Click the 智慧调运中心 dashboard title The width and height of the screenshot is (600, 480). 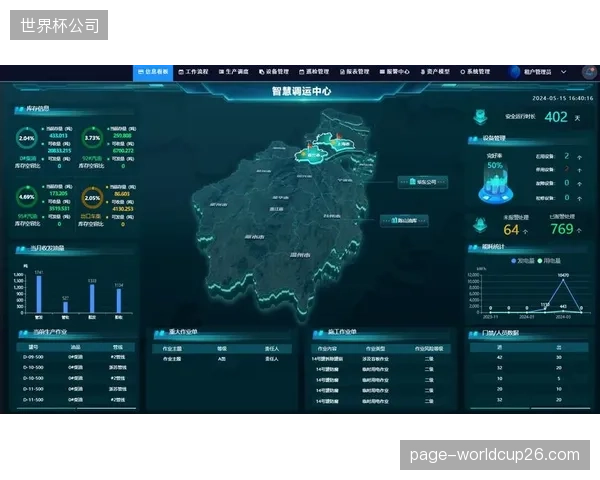tap(302, 91)
